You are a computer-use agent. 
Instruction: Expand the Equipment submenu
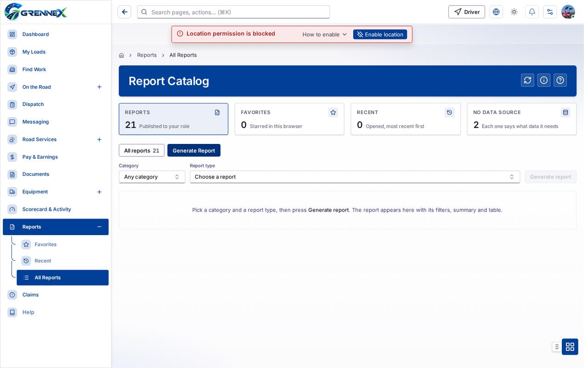(99, 192)
